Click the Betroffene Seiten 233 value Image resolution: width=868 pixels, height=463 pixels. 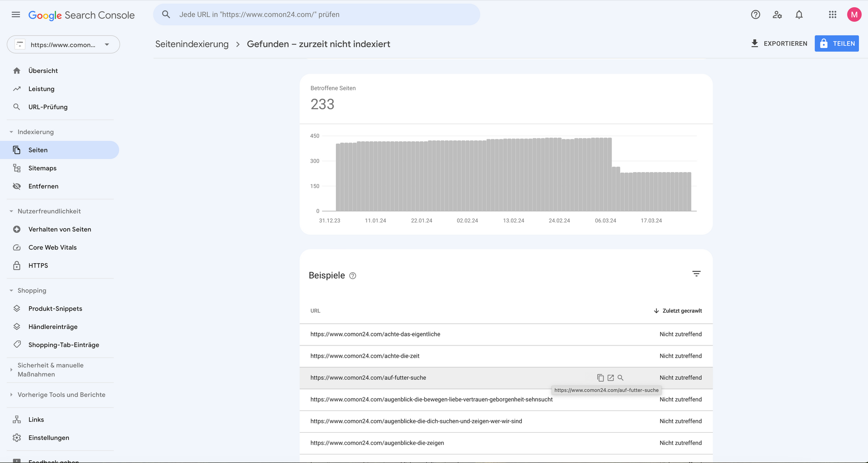click(x=322, y=104)
